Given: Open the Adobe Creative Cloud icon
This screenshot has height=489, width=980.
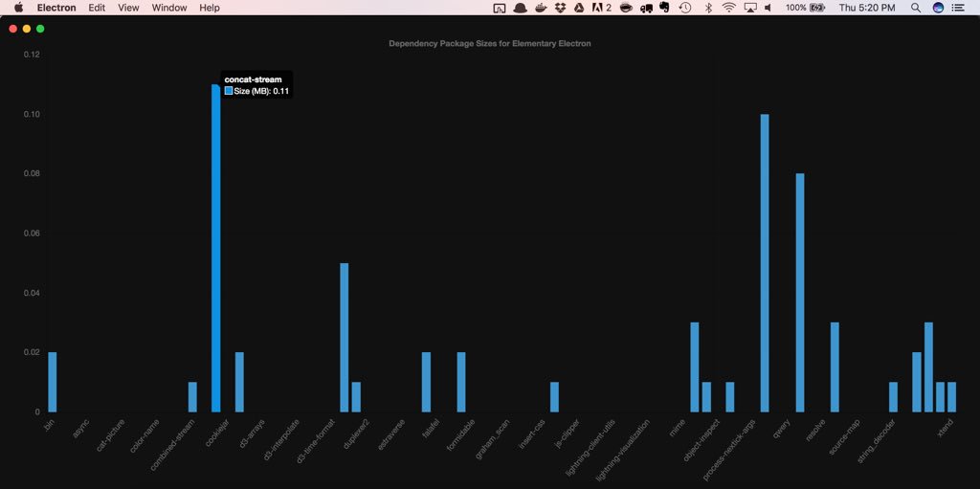Looking at the screenshot, I should [601, 8].
